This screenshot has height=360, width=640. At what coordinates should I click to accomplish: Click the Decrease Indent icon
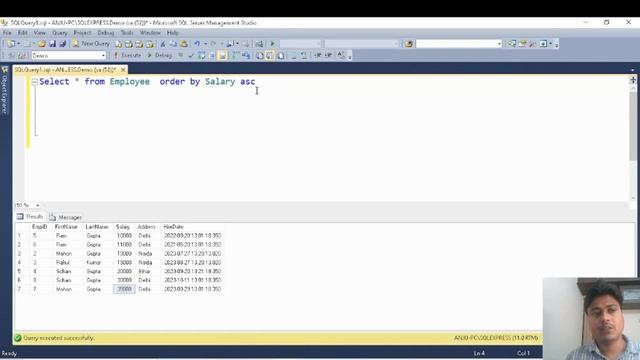(318, 56)
